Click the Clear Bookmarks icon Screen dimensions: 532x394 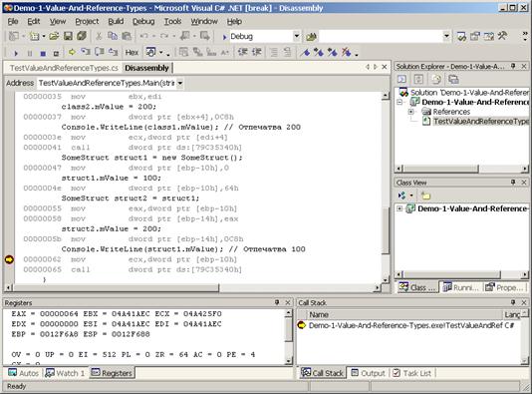pos(346,52)
